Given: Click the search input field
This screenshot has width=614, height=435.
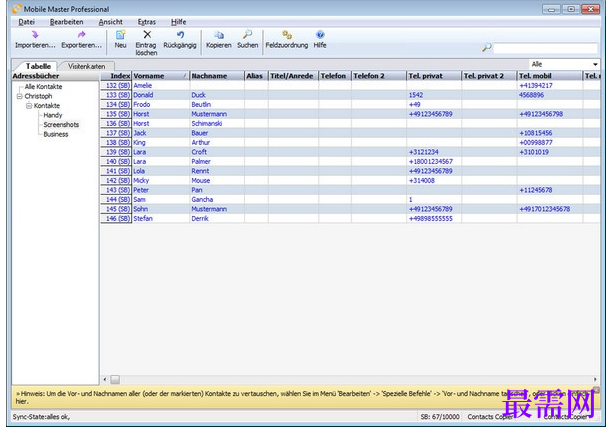Looking at the screenshot, I should click(x=546, y=48).
